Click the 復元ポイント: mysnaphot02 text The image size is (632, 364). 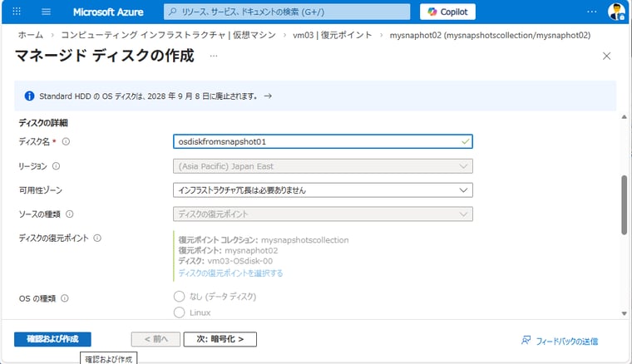228,250
